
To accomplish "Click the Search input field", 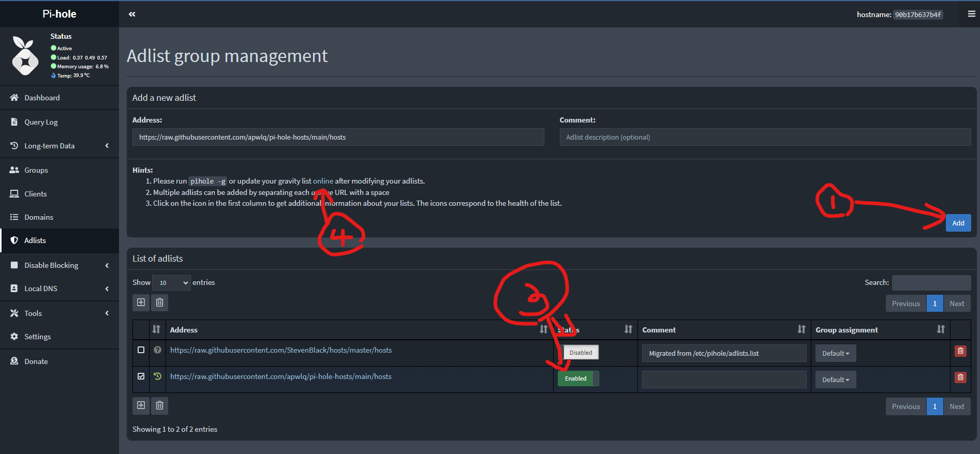I will (x=931, y=283).
